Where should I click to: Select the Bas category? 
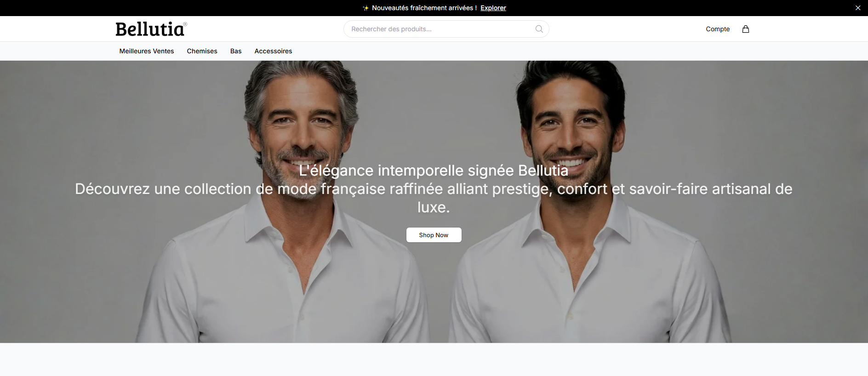236,51
